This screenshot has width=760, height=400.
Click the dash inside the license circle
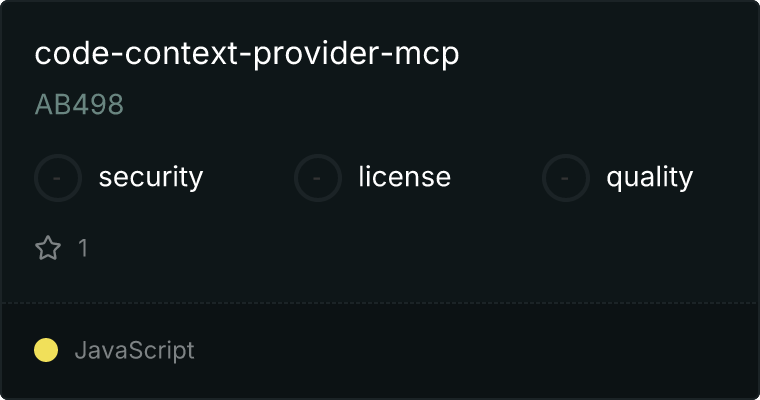point(317,178)
